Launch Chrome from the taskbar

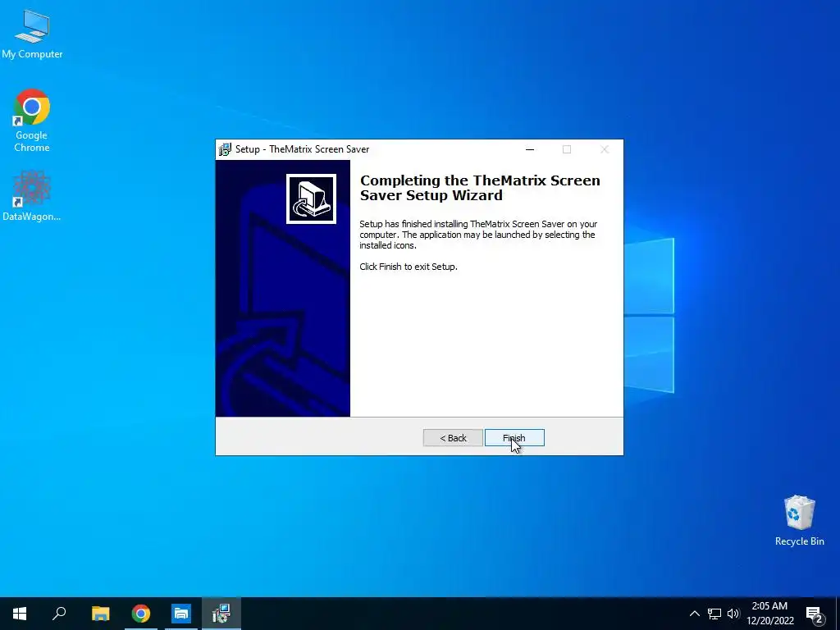[x=141, y=614]
